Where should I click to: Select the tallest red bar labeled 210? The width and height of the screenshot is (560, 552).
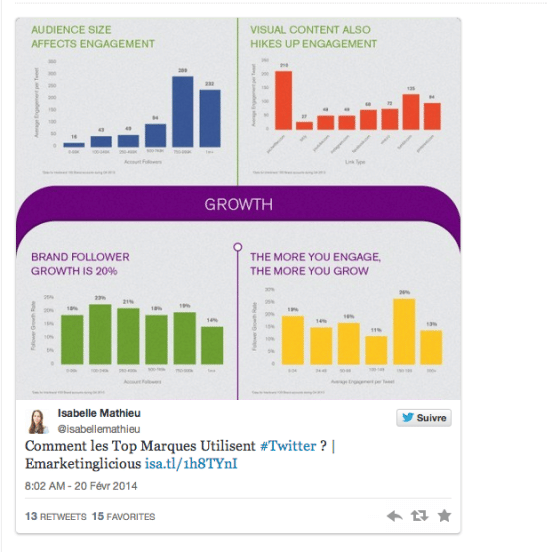click(x=284, y=100)
